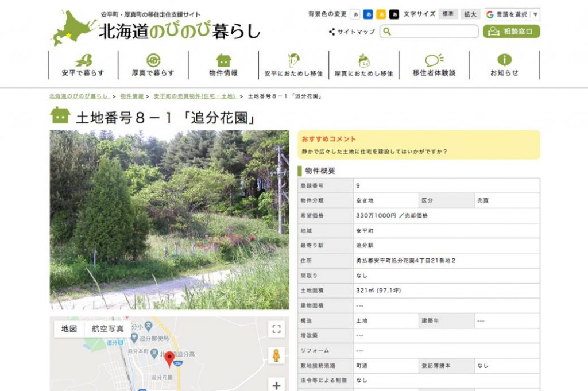The width and height of the screenshot is (588, 391).
Task: Open the 移住者体験談 speech bubble item
Action: coord(434,65)
